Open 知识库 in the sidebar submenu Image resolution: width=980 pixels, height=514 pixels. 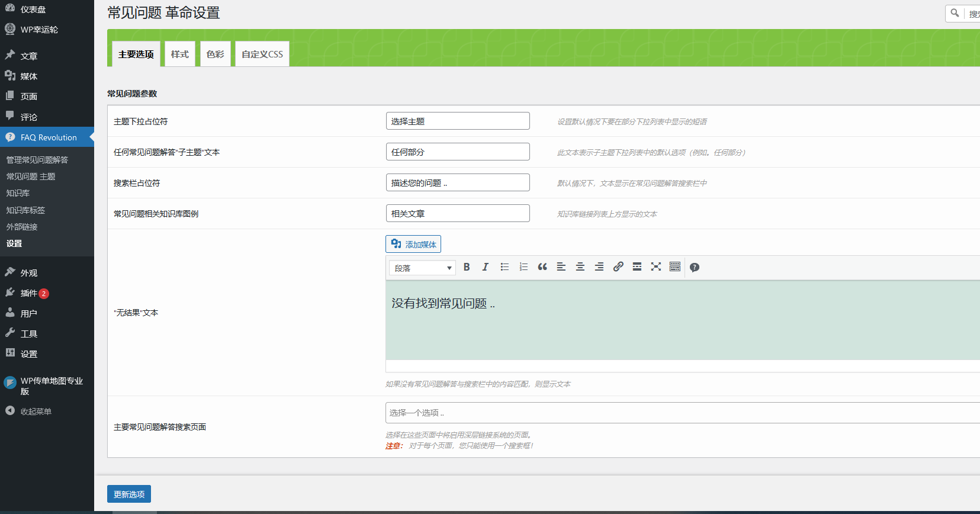[x=18, y=193]
